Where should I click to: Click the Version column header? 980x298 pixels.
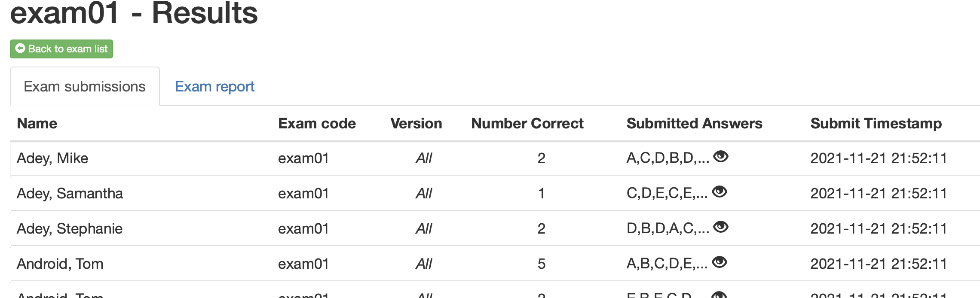point(416,124)
